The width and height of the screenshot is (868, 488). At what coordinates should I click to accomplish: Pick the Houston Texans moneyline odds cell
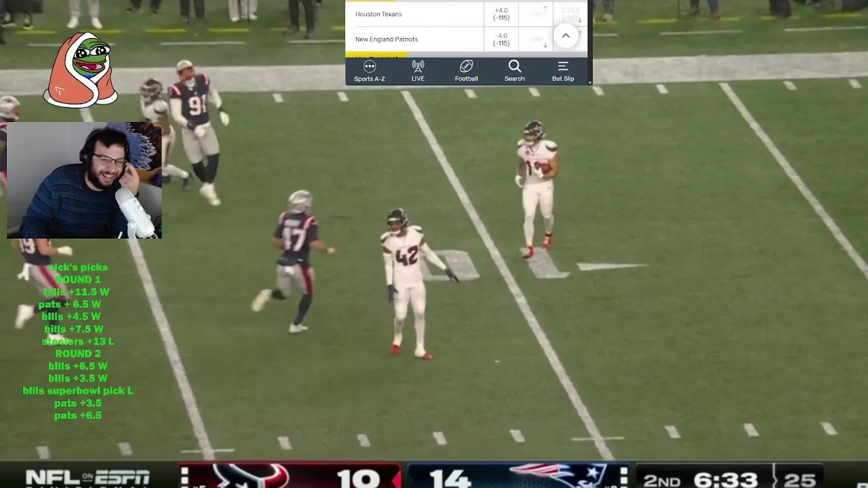coord(536,14)
